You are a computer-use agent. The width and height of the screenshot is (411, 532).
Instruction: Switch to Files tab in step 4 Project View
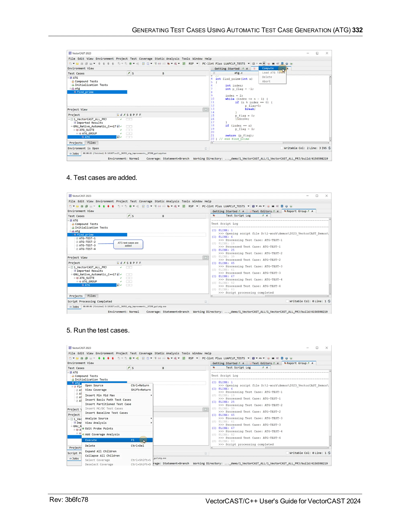coord(92,296)
